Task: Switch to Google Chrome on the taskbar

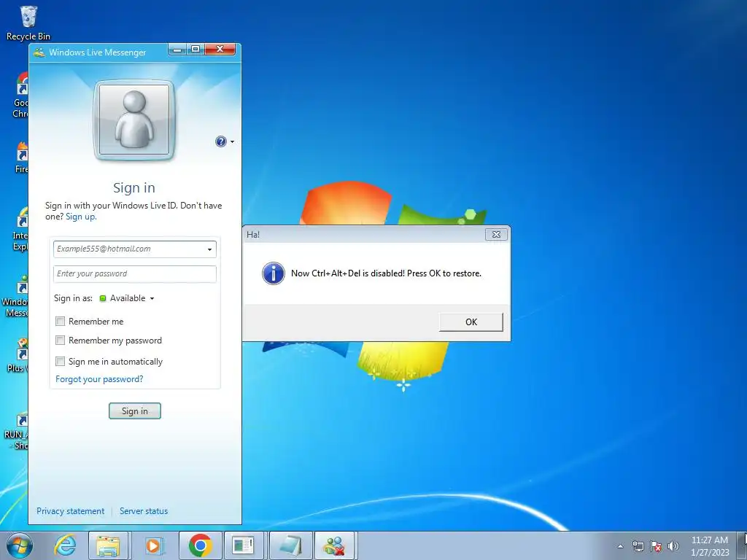Action: [x=200, y=545]
